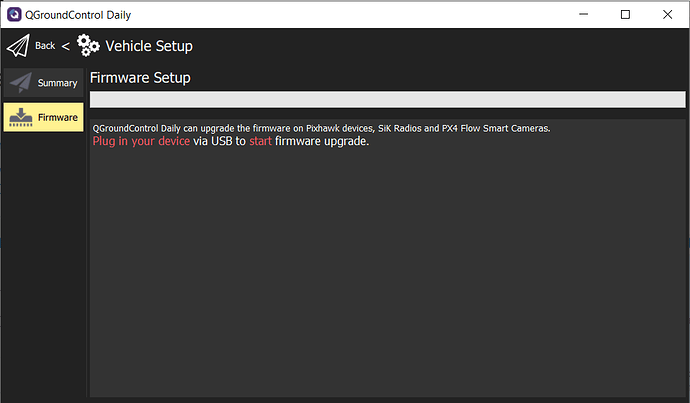
Task: Maximize the QGroundControl window
Action: [x=625, y=15]
